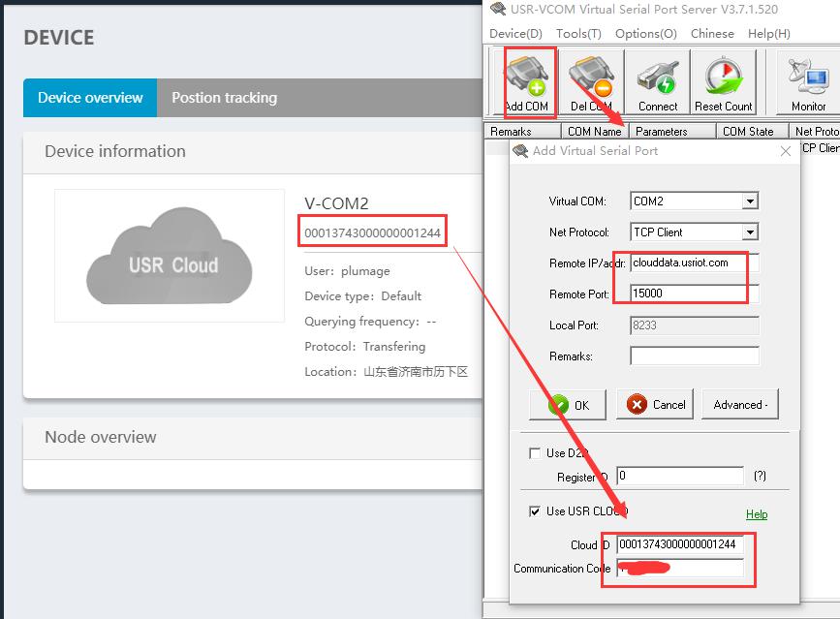Open the Net Protocol dropdown
The height and width of the screenshot is (619, 840).
point(750,232)
